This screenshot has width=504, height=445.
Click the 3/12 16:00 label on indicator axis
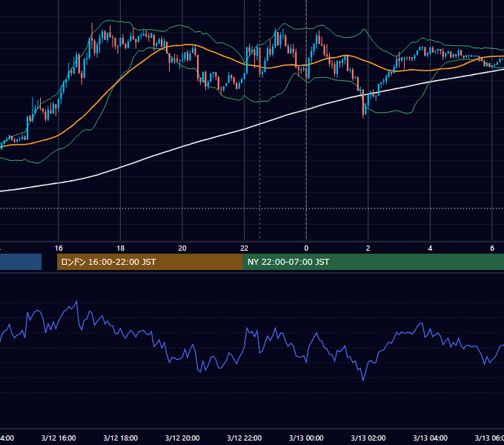pyautogui.click(x=59, y=438)
